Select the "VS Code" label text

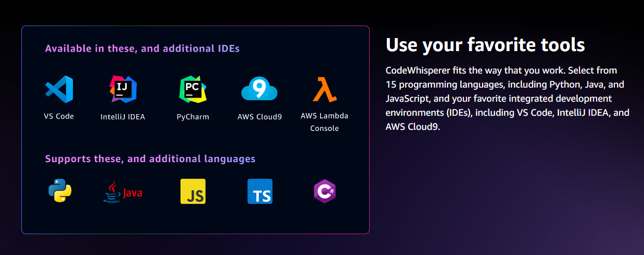point(59,116)
